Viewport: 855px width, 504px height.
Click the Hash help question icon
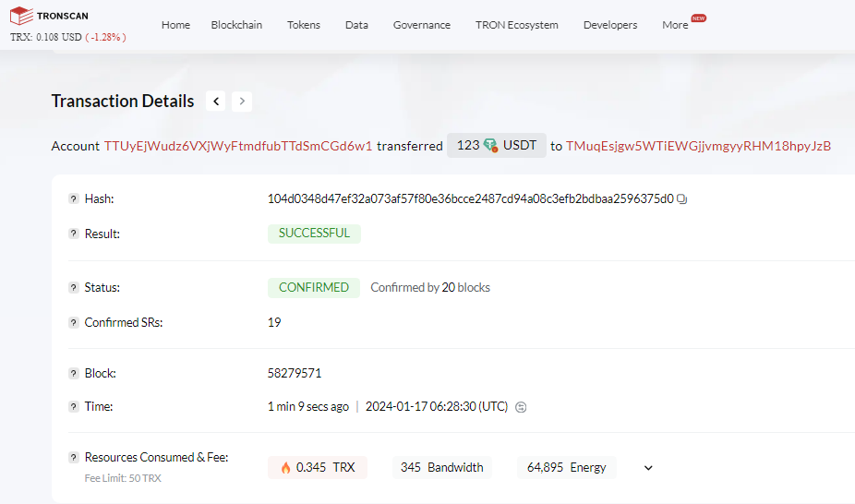74,198
